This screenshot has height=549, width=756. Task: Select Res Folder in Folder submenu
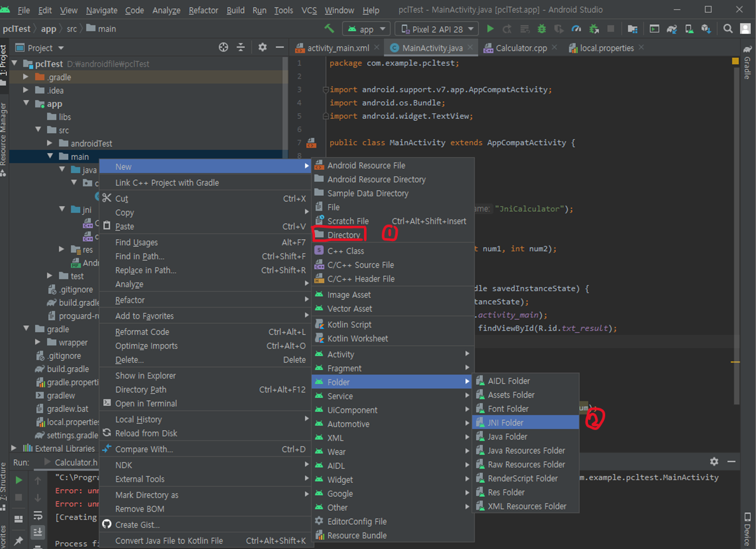pos(525,492)
